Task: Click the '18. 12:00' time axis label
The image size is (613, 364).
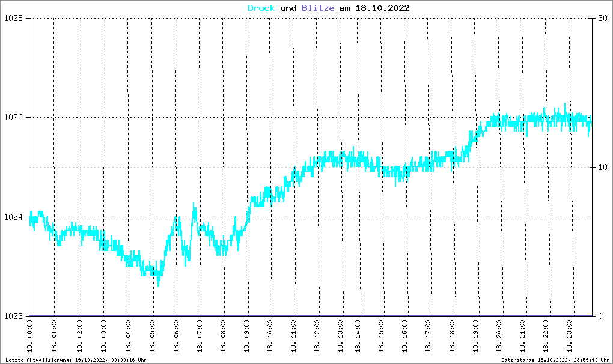Action: 317,336
